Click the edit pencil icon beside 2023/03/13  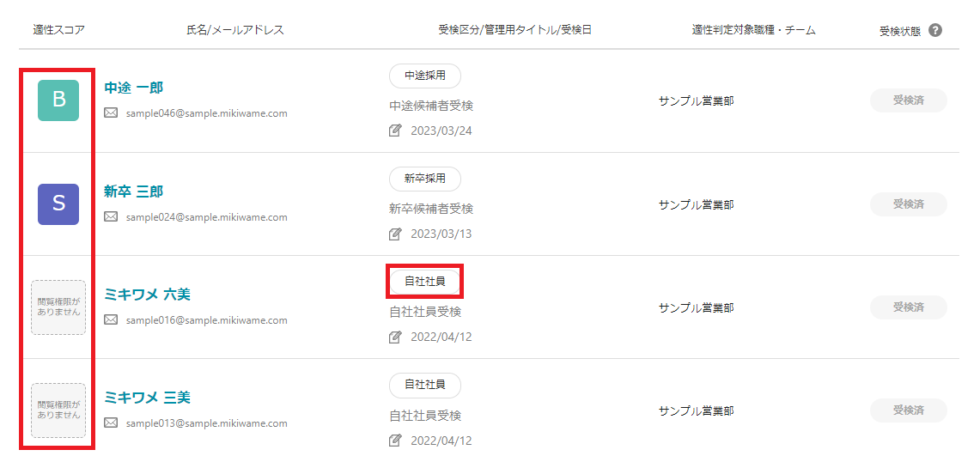coord(395,234)
